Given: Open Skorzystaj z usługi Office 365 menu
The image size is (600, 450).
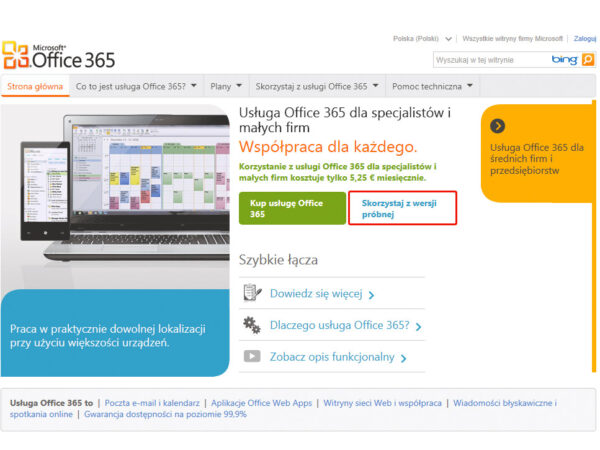Looking at the screenshot, I should coord(316,87).
